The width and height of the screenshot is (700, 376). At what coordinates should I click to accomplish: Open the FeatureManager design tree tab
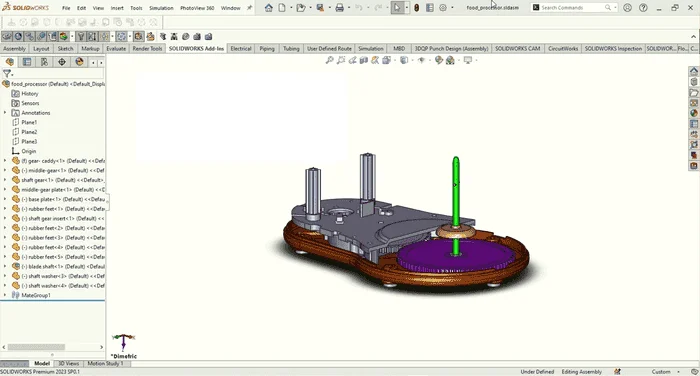pos(10,62)
